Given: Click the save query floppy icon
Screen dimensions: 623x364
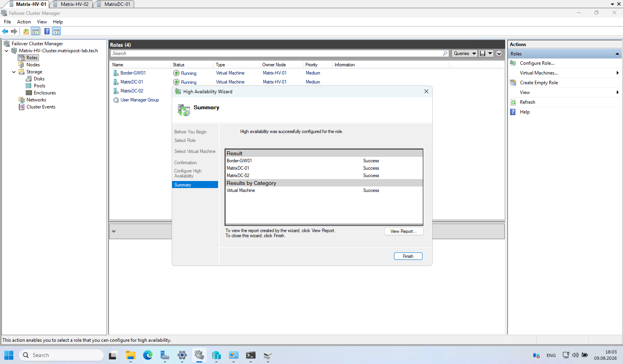Looking at the screenshot, I should pos(483,53).
